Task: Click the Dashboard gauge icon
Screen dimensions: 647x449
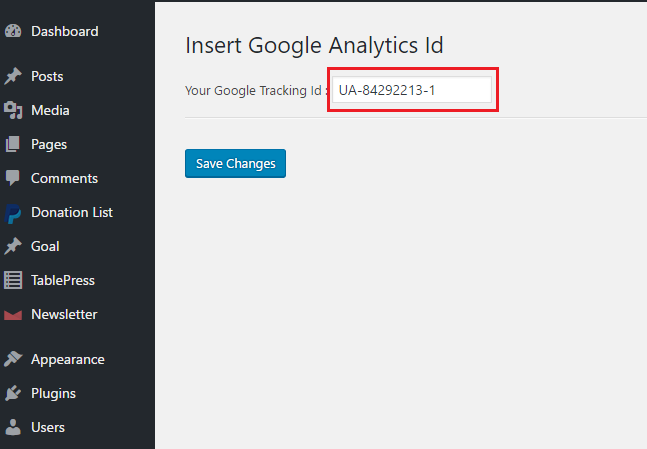Action: click(13, 31)
